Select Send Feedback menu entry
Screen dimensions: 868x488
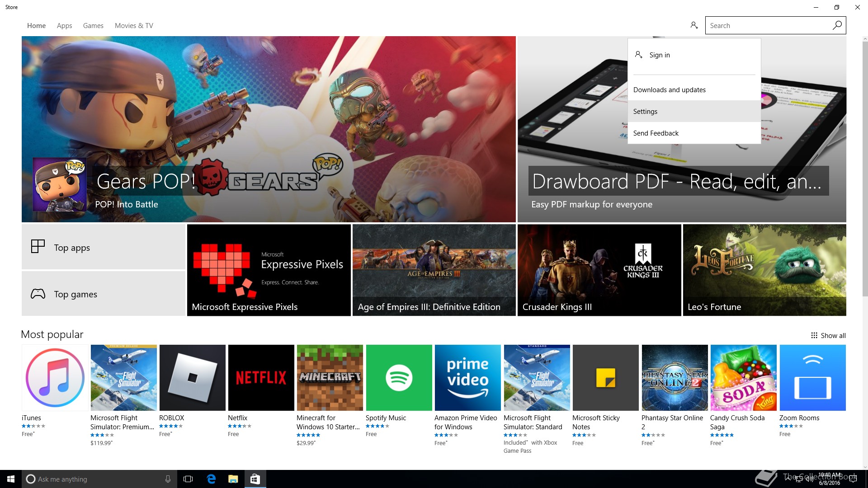(x=694, y=133)
